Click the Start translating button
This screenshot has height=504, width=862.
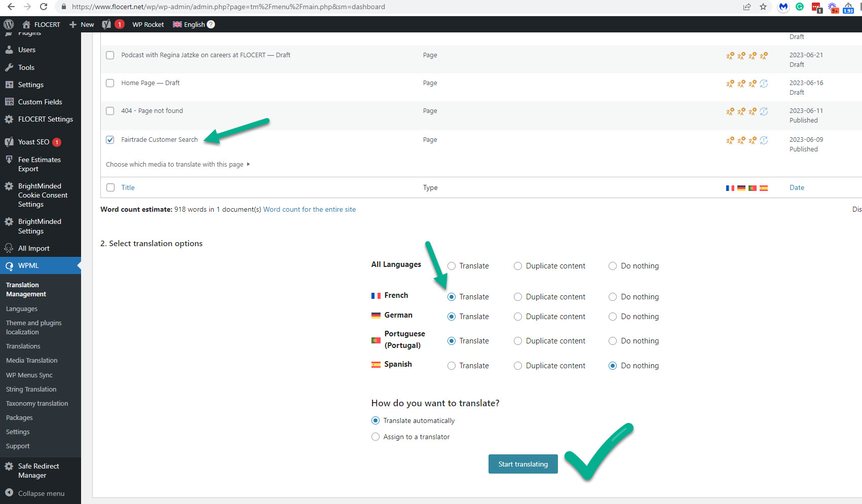tap(523, 464)
